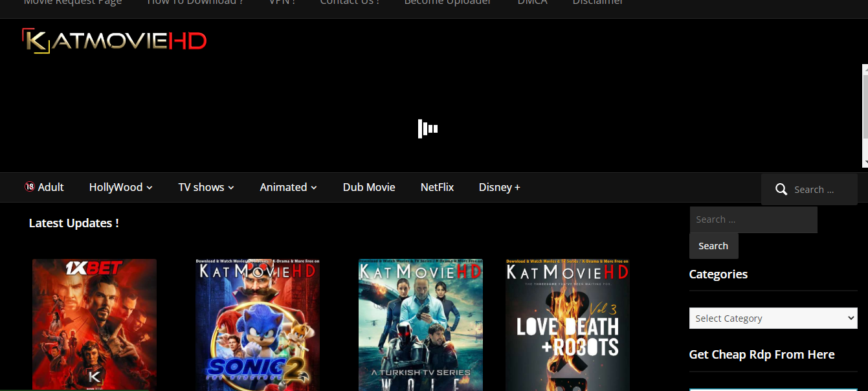The height and width of the screenshot is (391, 868).
Task: Open the Doctor Strange 1XBET poster
Action: 95,325
